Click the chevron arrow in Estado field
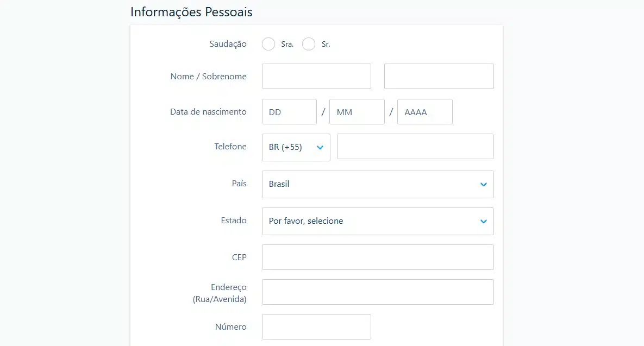The image size is (644, 346). pos(483,222)
